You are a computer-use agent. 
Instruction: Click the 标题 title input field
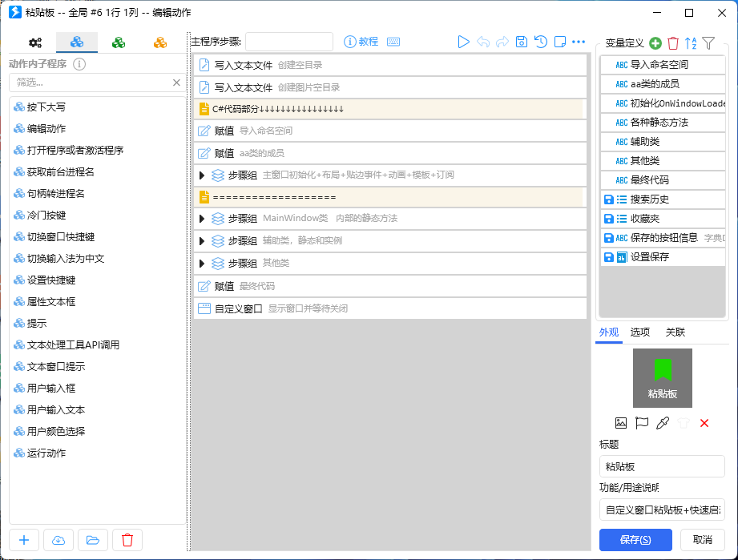[x=662, y=467]
